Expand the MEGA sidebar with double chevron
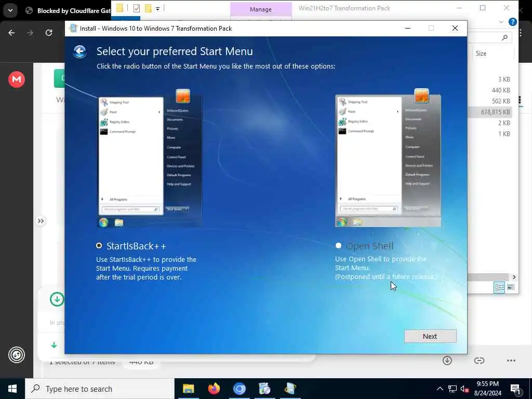 [x=41, y=221]
